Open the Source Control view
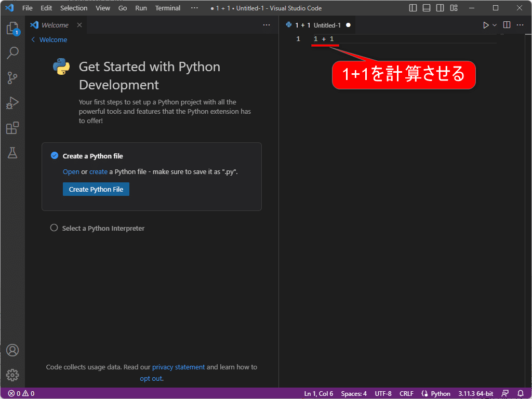 (12, 78)
